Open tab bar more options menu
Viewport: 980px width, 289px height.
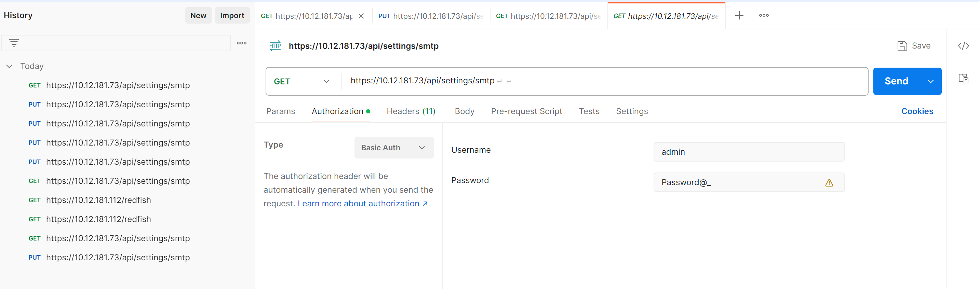[x=764, y=16]
